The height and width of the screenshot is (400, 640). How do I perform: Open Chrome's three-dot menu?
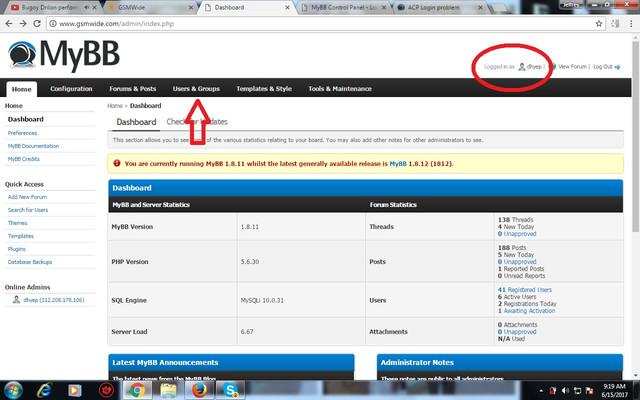tap(631, 24)
